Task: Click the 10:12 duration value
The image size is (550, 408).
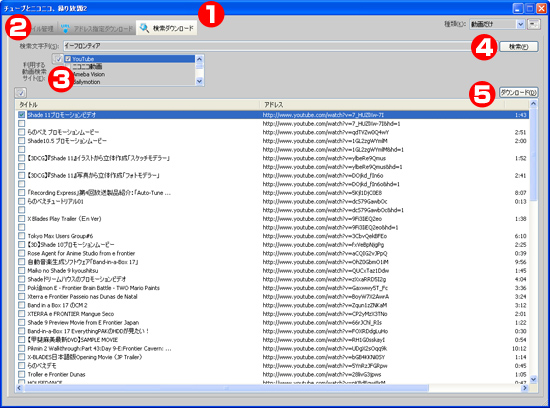Action: click(x=519, y=348)
